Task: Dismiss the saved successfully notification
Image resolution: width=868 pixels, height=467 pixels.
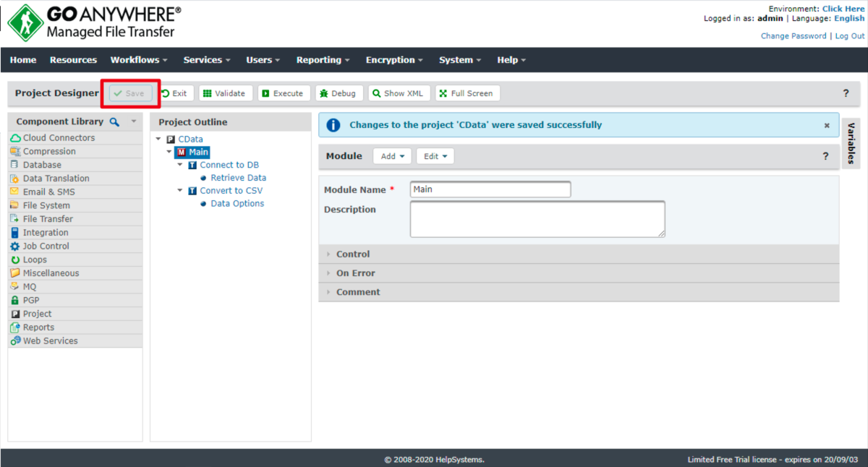Action: [x=827, y=125]
